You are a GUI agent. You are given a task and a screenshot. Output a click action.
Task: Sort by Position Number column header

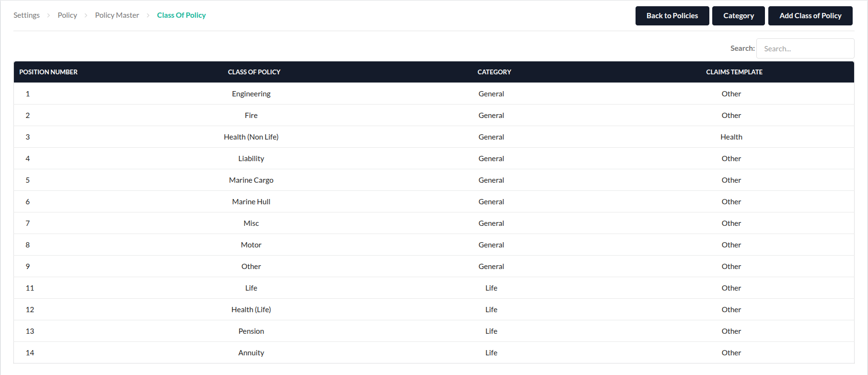(48, 72)
